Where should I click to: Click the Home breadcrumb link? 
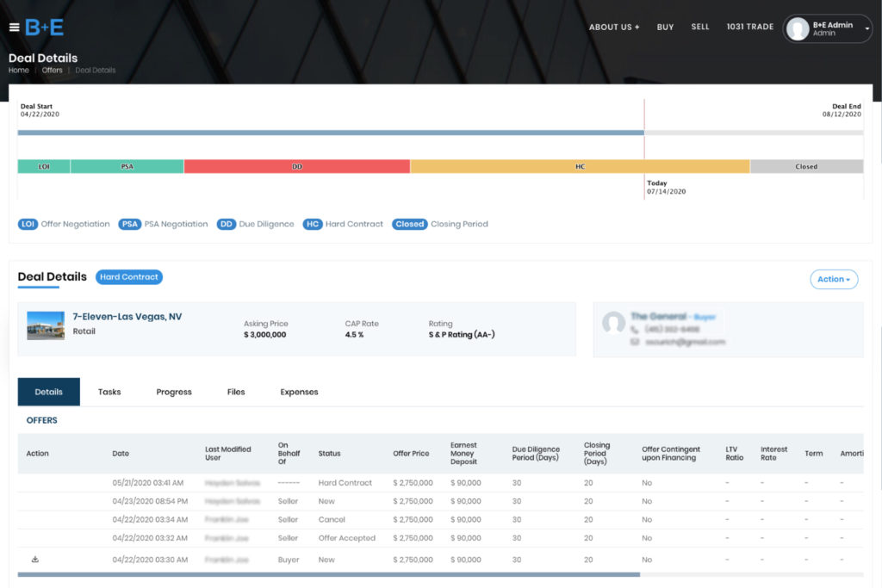[19, 71]
